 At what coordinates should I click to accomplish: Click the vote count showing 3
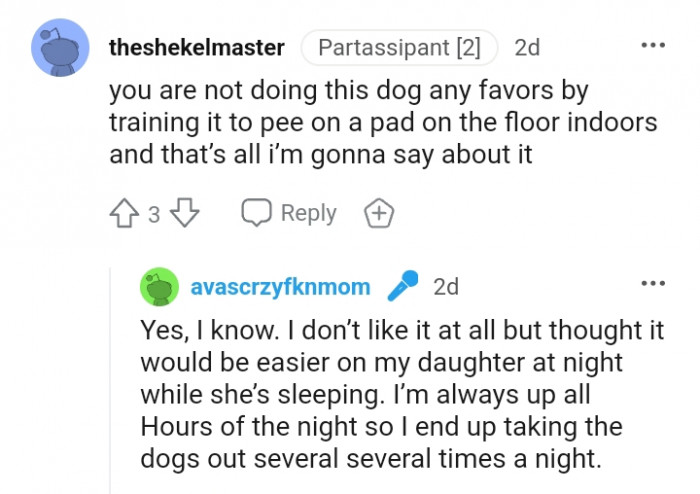pos(154,214)
